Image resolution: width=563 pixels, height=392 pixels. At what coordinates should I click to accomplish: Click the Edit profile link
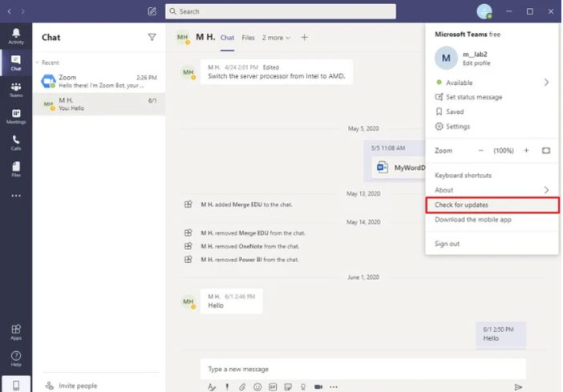[x=476, y=63]
